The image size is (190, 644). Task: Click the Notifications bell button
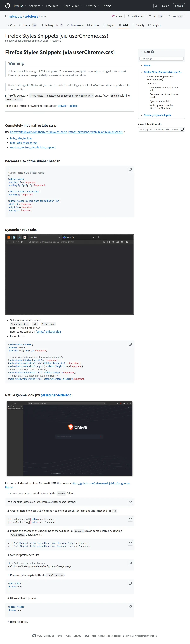[136, 16]
